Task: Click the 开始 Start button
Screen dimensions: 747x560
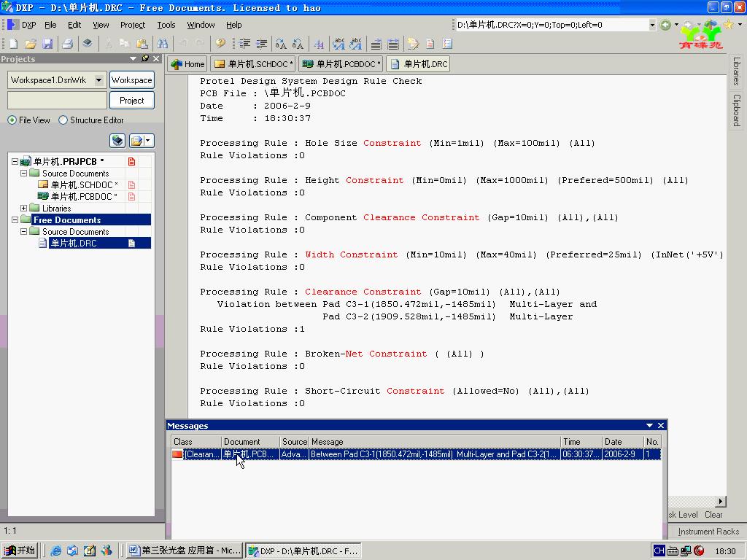Action: [x=20, y=551]
